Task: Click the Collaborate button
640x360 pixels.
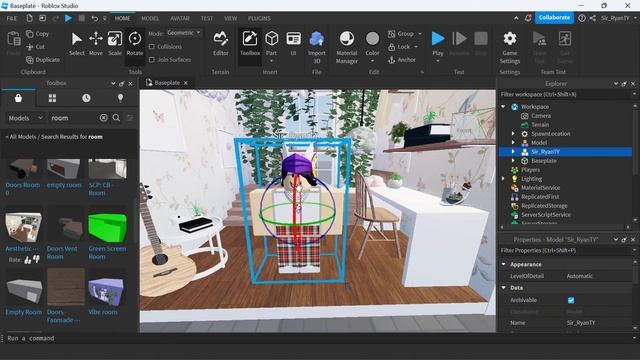Action: pos(554,18)
